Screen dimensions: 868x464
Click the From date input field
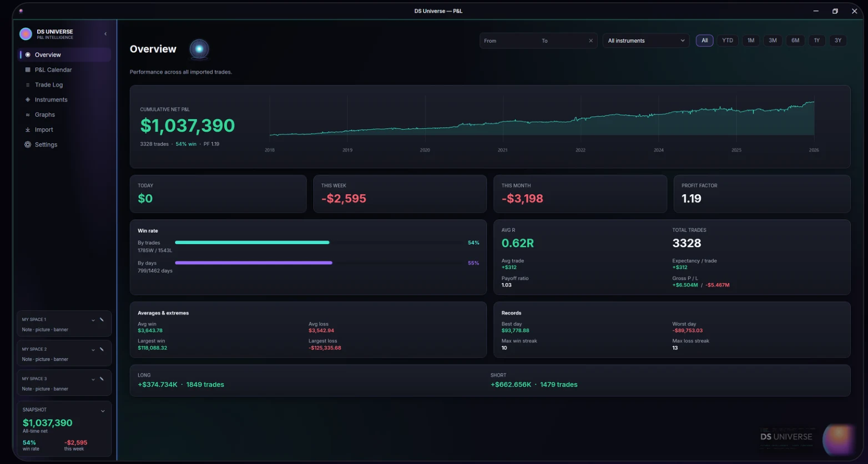[x=509, y=41]
